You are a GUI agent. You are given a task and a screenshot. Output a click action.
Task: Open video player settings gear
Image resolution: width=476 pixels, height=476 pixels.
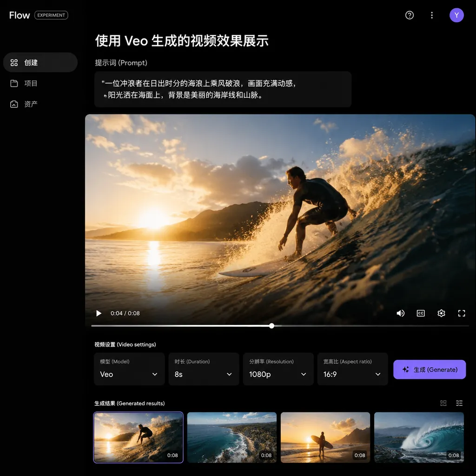441,313
